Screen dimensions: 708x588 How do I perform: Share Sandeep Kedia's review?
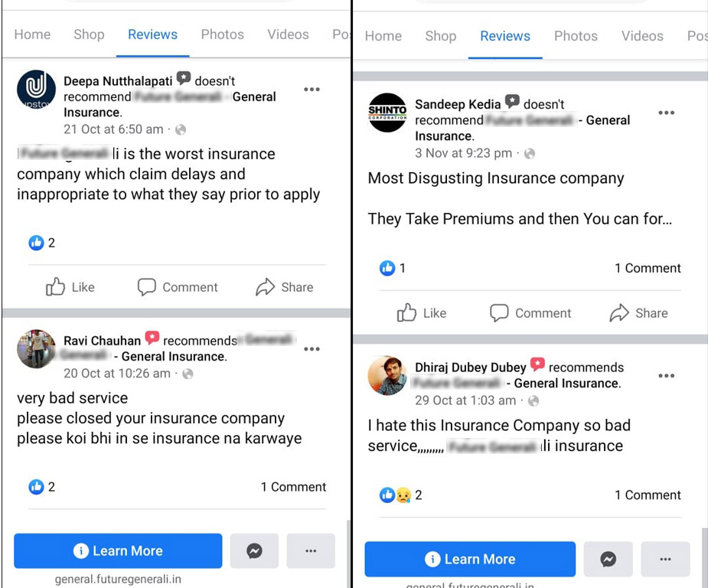pyautogui.click(x=638, y=313)
